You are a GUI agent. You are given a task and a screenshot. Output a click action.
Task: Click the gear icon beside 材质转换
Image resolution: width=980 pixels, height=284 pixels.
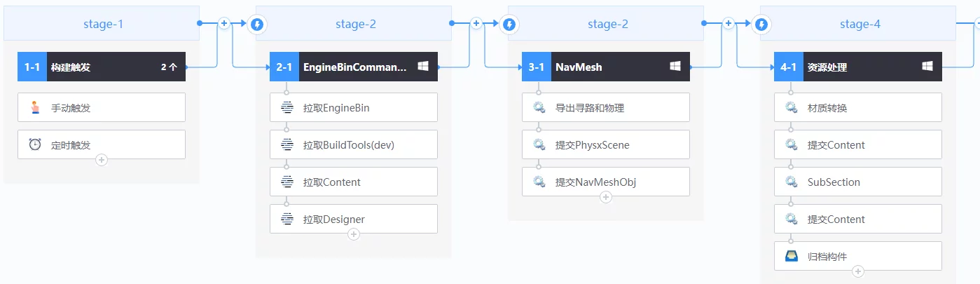[792, 108]
